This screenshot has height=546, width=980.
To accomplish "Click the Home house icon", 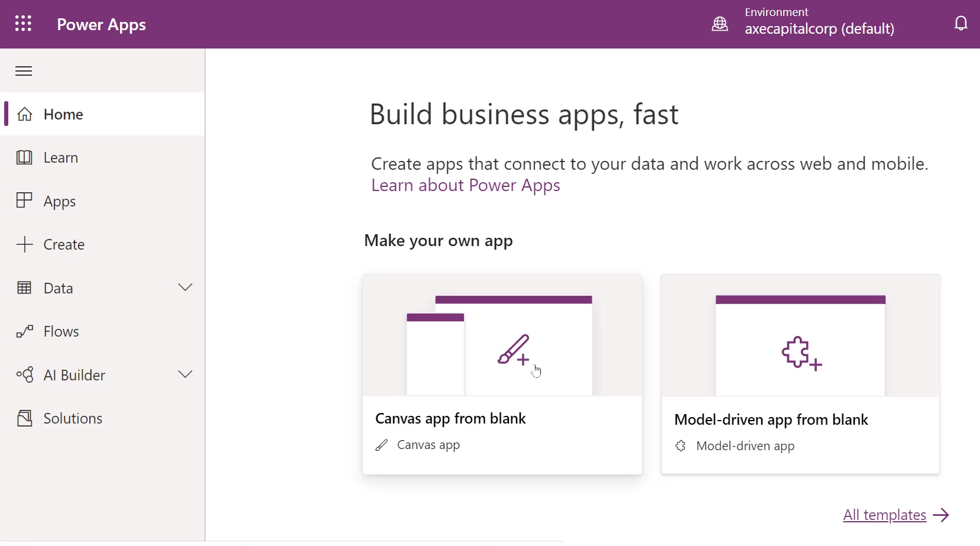I will click(x=25, y=114).
